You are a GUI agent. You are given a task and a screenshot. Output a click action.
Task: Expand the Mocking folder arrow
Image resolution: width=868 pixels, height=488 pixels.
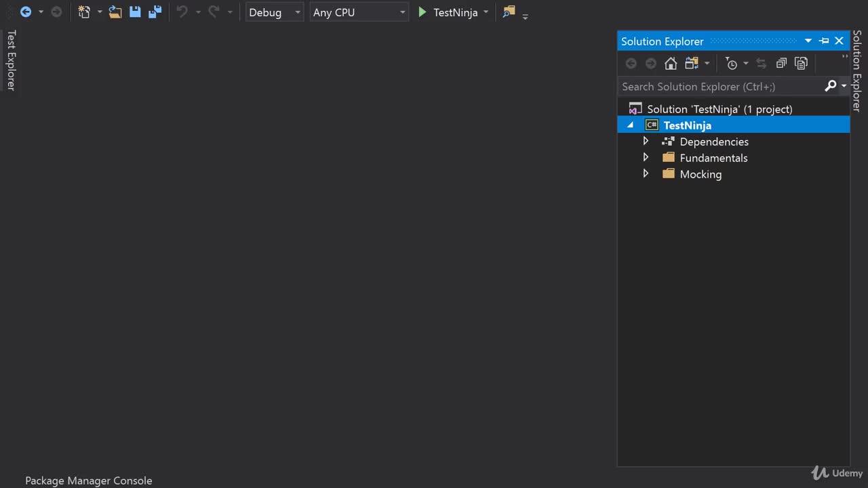(x=646, y=174)
